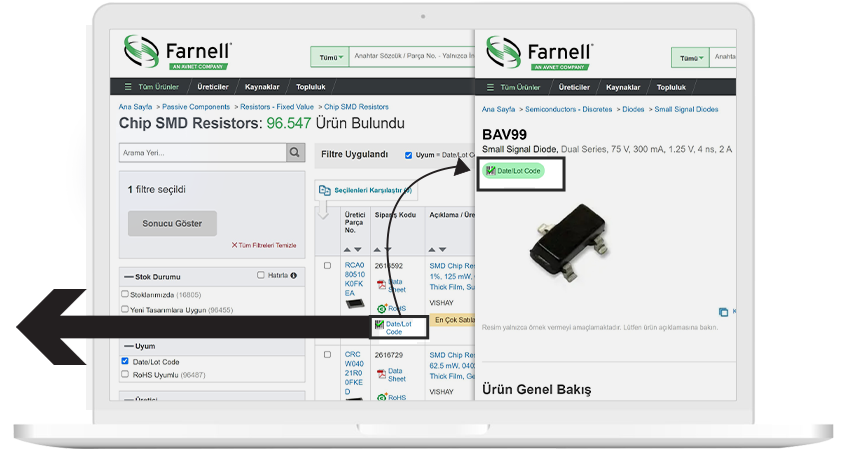The width and height of the screenshot is (850, 454).
Task: Click the copy icon below the BAV99 image
Action: click(723, 312)
